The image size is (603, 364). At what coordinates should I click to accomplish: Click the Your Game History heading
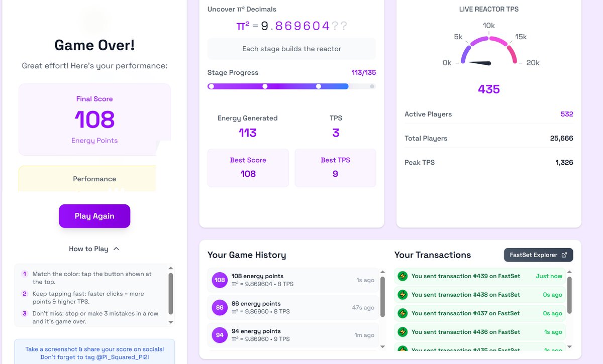click(247, 255)
